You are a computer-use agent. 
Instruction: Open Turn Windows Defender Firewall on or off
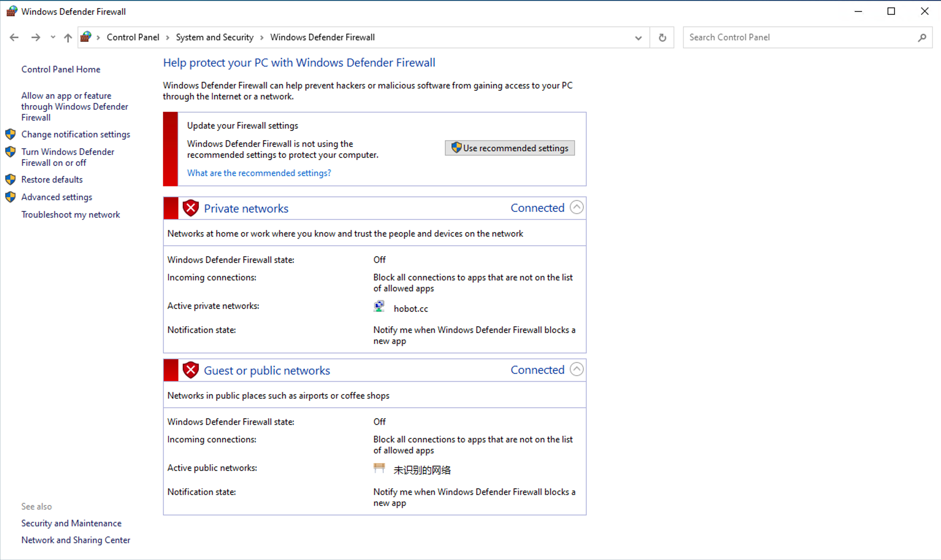click(x=68, y=157)
